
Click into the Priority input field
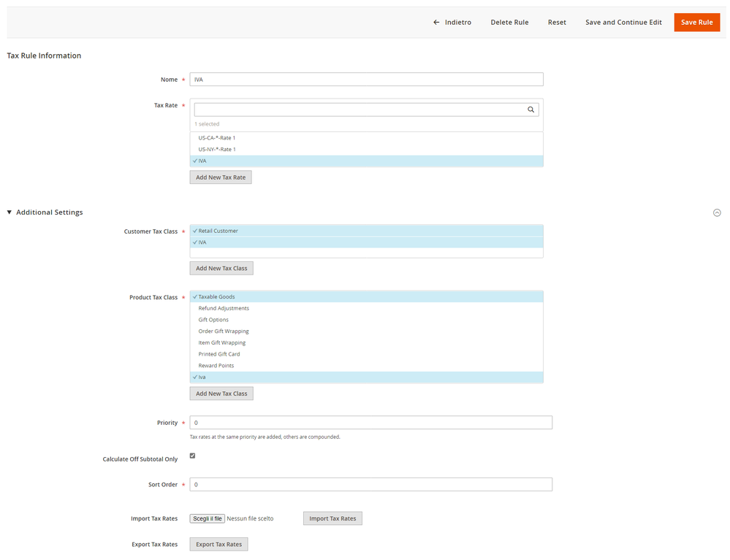pyautogui.click(x=370, y=423)
